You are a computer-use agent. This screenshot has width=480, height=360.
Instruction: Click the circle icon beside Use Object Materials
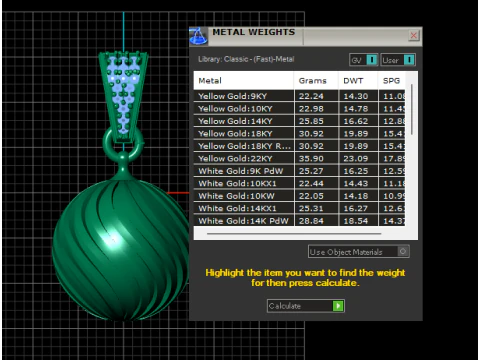pyautogui.click(x=403, y=251)
